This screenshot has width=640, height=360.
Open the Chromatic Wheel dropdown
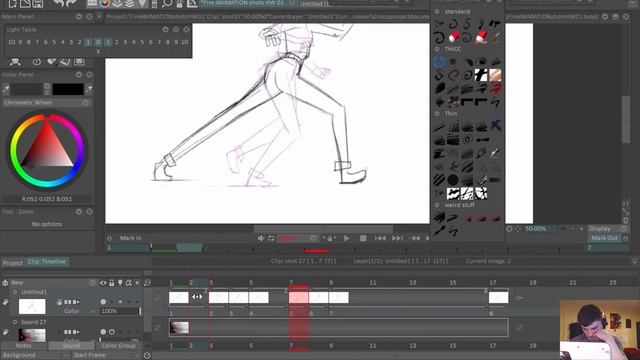coord(47,102)
